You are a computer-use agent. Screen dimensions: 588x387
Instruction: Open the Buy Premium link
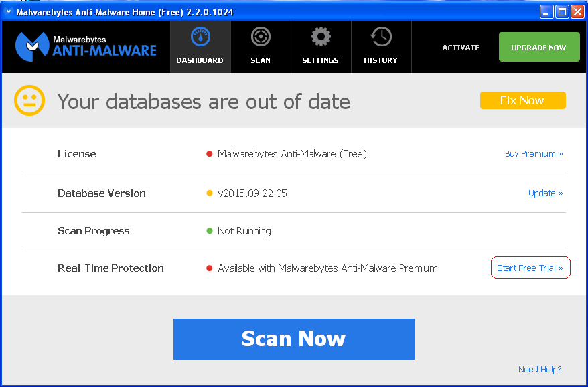[534, 154]
